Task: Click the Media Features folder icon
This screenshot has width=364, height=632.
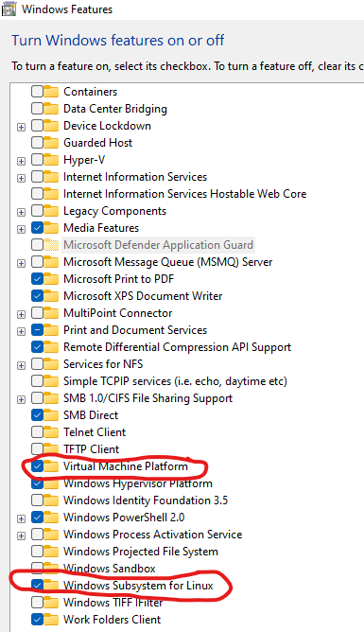Action: pos(51,228)
